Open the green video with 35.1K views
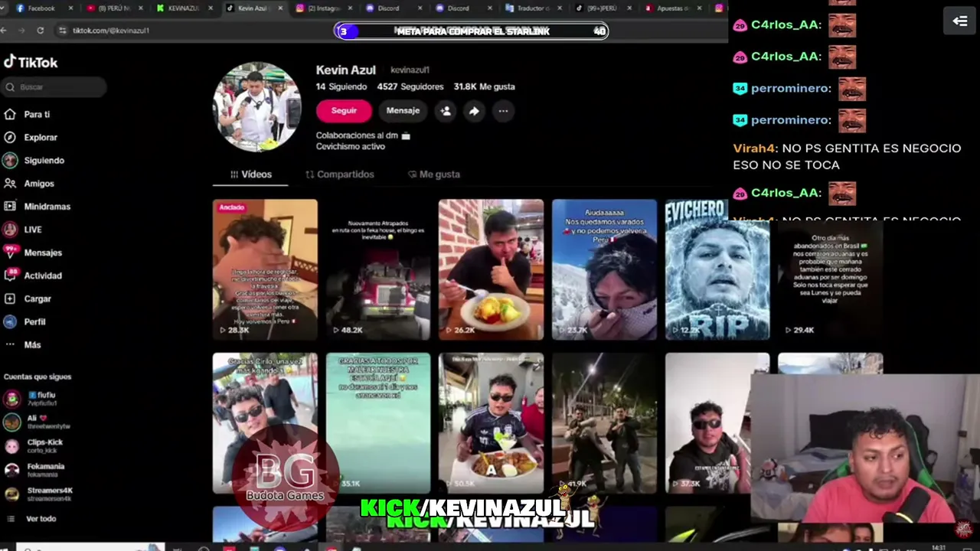The width and height of the screenshot is (980, 551). click(378, 422)
